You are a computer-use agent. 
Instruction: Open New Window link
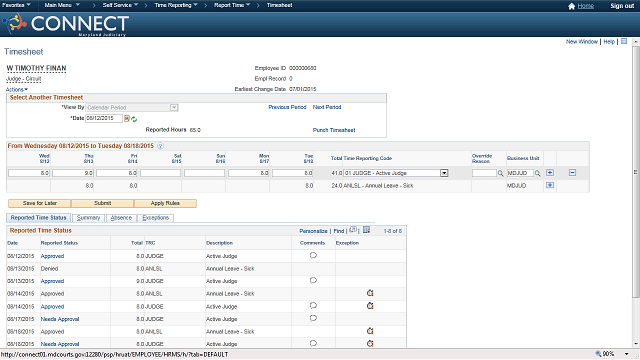[x=582, y=42]
